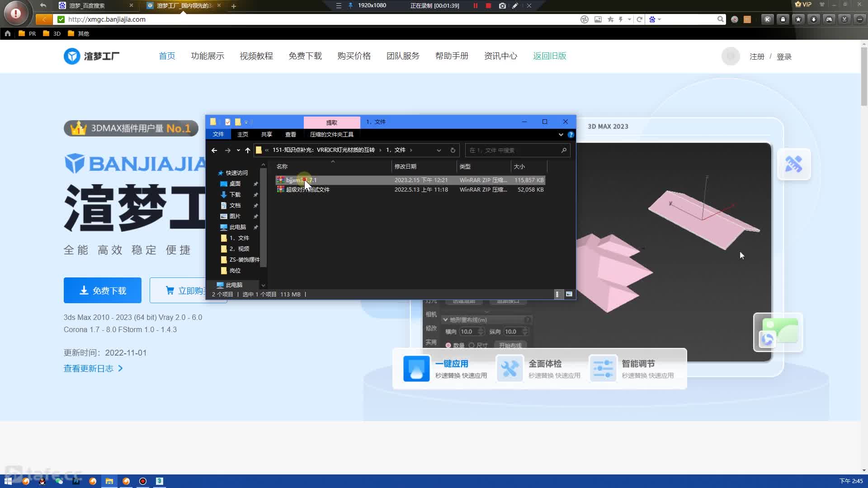Open the 主页 ribbon tab in Explorer
868x488 pixels.
pos(243,135)
